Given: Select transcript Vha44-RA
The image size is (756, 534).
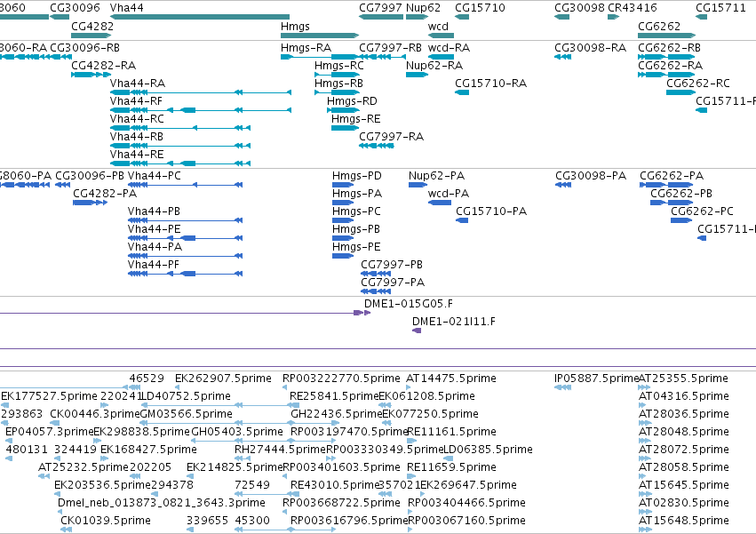Looking at the screenshot, I should [138, 84].
